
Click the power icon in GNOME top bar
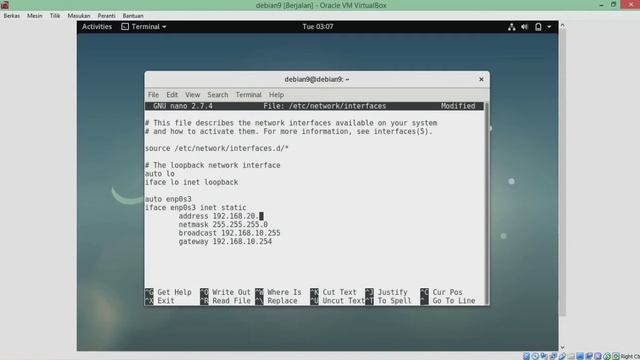click(x=538, y=27)
